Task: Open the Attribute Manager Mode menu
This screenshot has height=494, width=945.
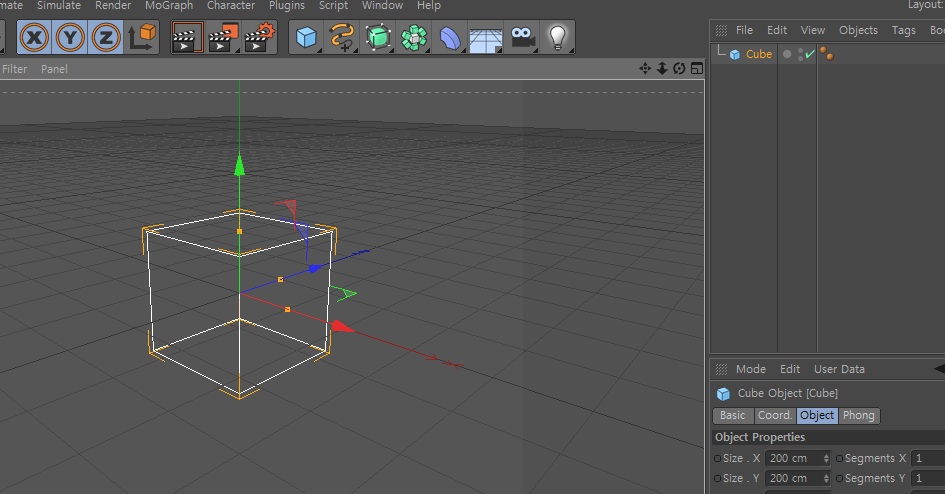Action: click(x=751, y=369)
